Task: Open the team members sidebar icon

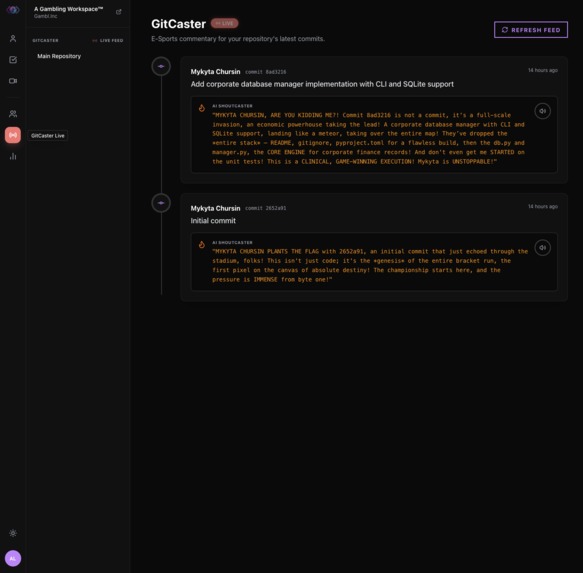Action: [x=13, y=114]
